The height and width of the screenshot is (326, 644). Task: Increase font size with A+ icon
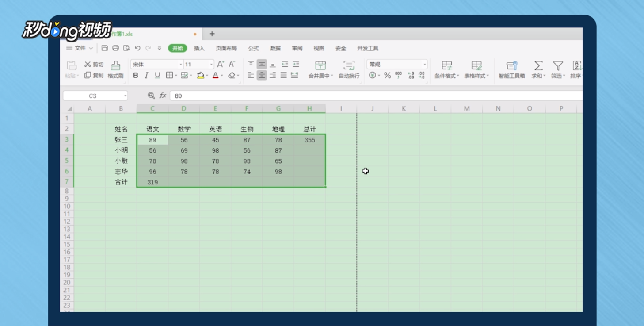click(x=221, y=65)
